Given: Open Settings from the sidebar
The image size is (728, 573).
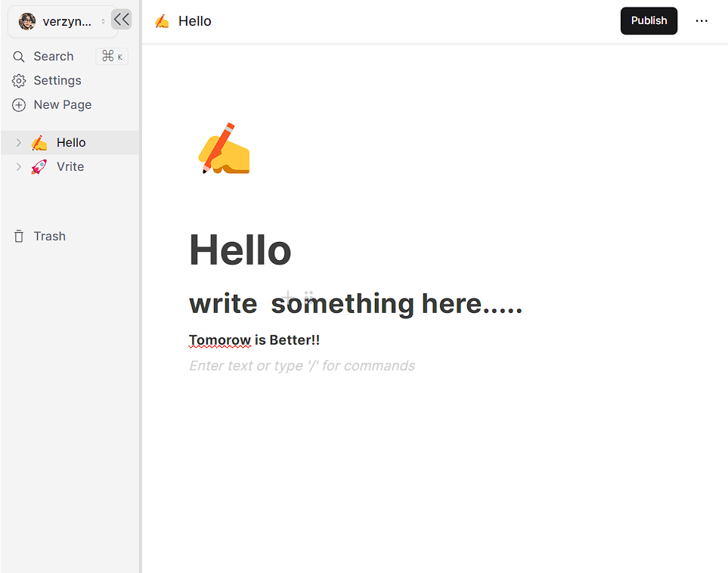Looking at the screenshot, I should 57,81.
